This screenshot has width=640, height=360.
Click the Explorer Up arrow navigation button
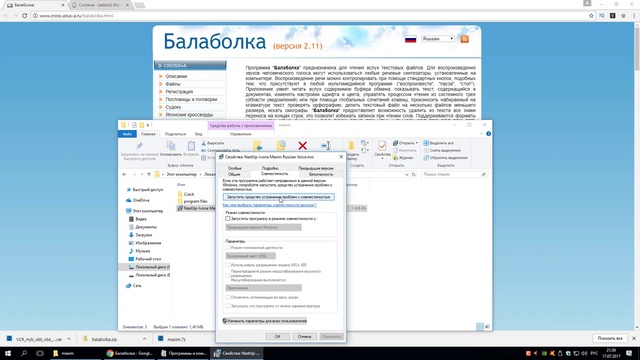click(x=149, y=174)
